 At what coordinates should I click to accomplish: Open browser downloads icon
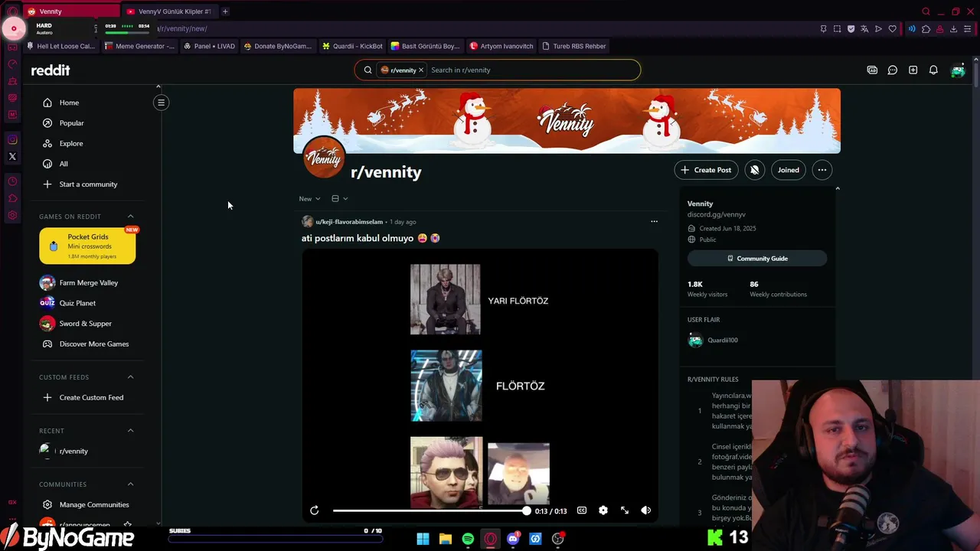click(953, 29)
